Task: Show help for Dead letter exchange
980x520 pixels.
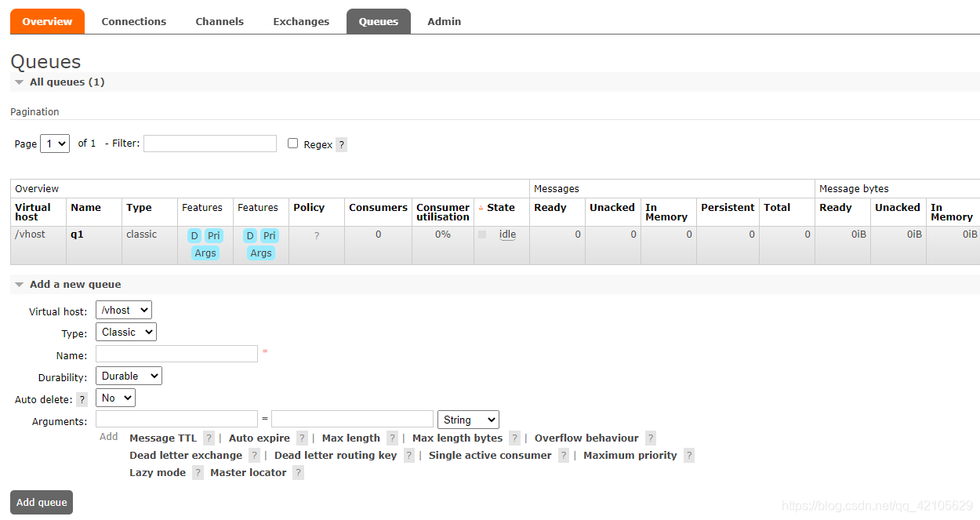Action: pos(254,456)
